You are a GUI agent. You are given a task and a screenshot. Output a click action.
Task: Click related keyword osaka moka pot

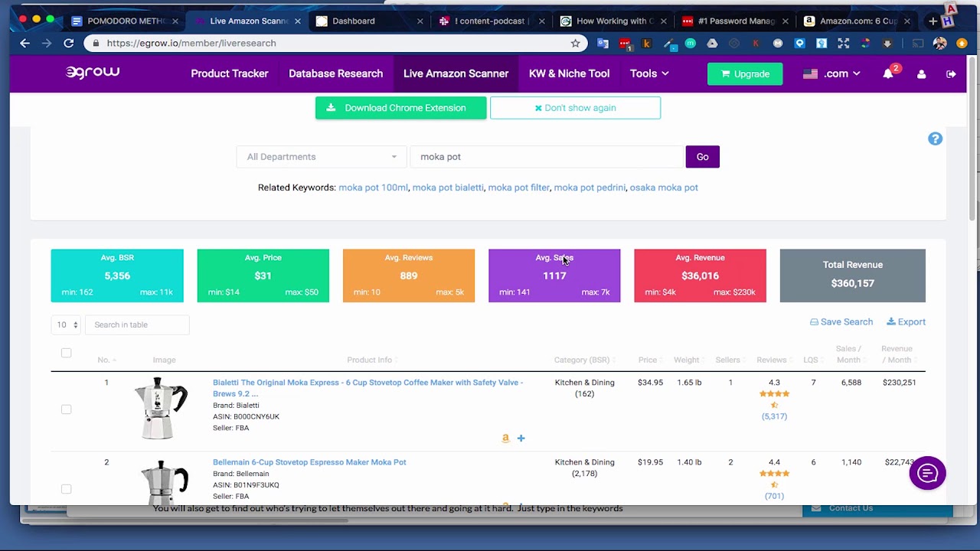(x=664, y=187)
